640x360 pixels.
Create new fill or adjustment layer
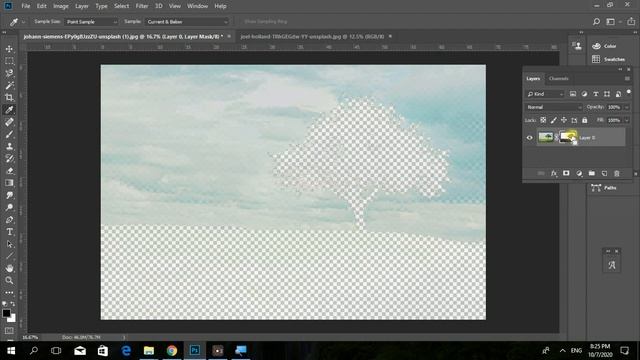click(579, 173)
